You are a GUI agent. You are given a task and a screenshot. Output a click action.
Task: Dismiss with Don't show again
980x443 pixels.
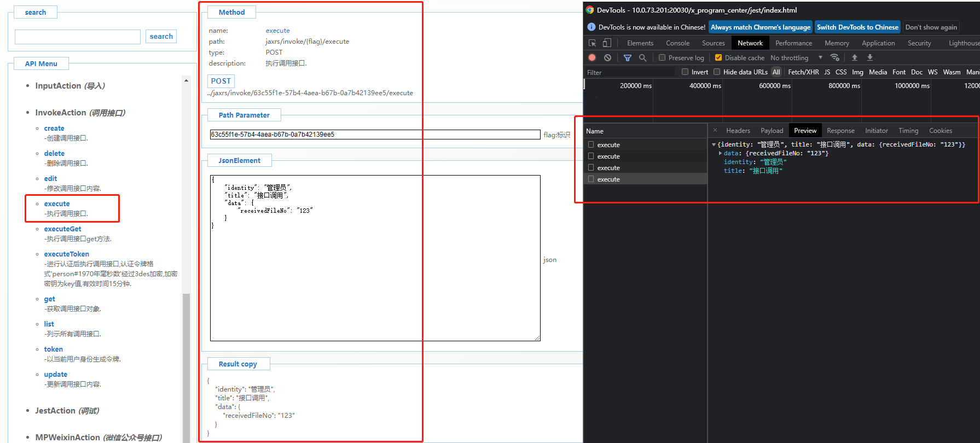coord(931,27)
